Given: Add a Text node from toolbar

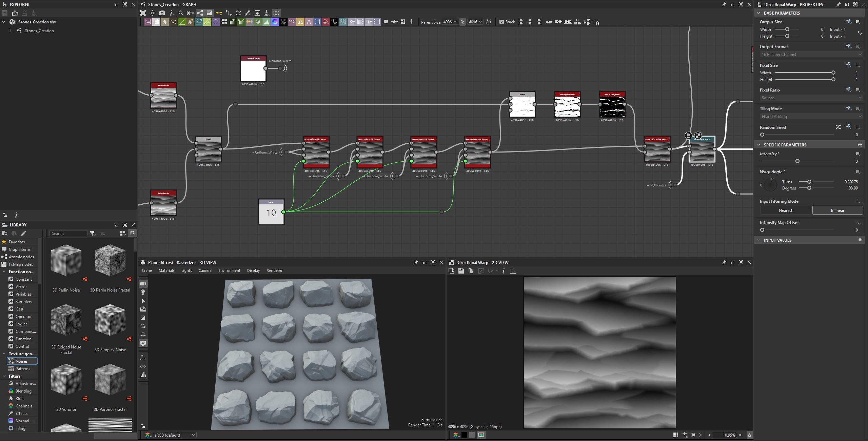Looking at the screenshot, I should point(309,22).
